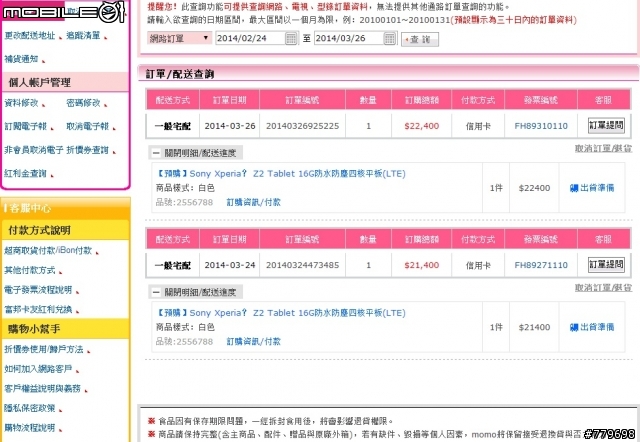Viewport: 640px width, 442px height.
Task: Select order number 20140324473485 text
Action: (x=302, y=265)
